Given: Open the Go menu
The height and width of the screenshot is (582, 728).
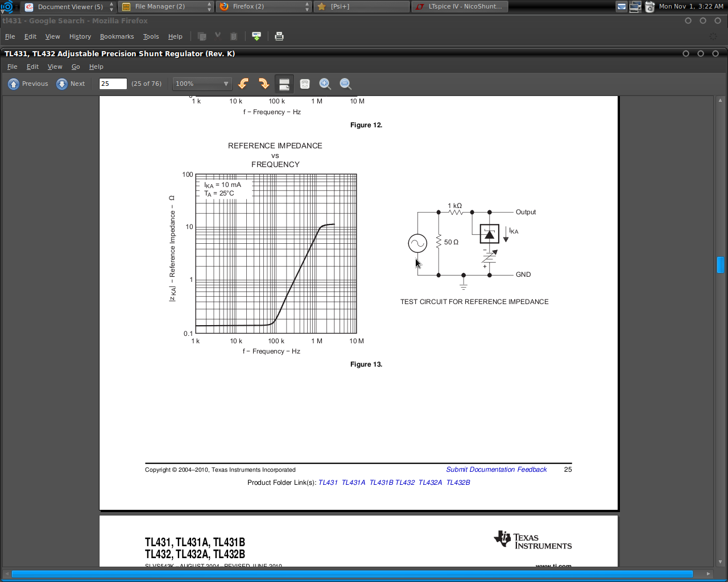Looking at the screenshot, I should (x=76, y=66).
